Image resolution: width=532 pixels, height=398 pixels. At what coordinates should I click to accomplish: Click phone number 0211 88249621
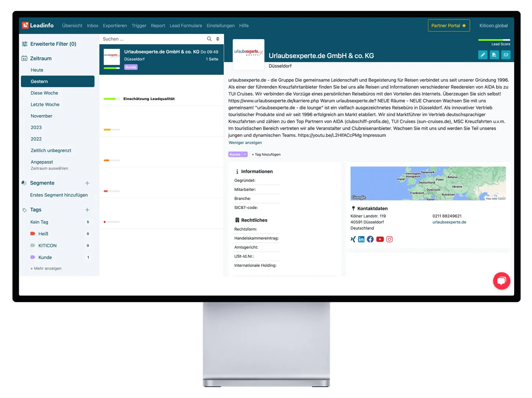pos(447,216)
